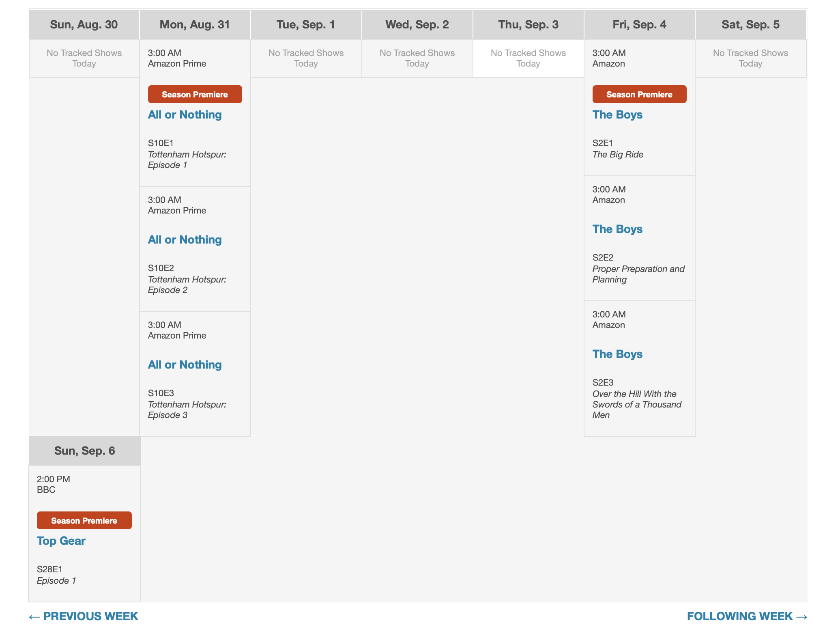840x632 pixels.
Task: Click Tottenham Hotspur: Episode 1 title
Action: click(187, 160)
